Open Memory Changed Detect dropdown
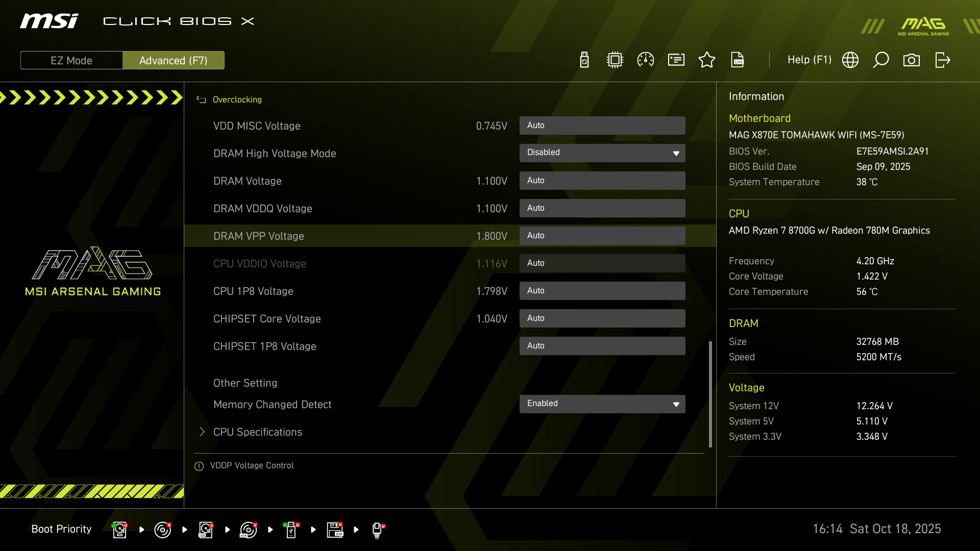The height and width of the screenshot is (551, 980). coord(602,404)
